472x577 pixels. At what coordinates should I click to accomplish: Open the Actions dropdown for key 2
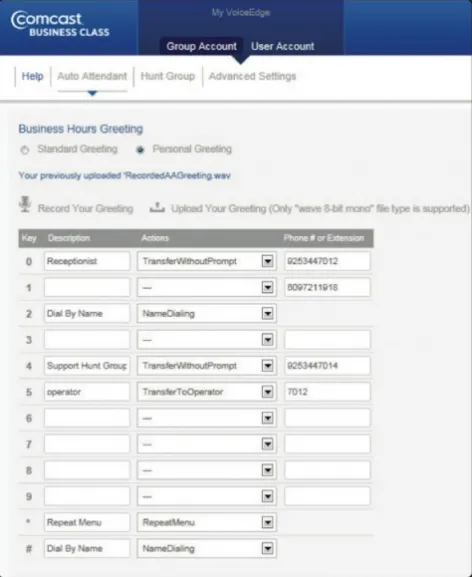click(207, 314)
